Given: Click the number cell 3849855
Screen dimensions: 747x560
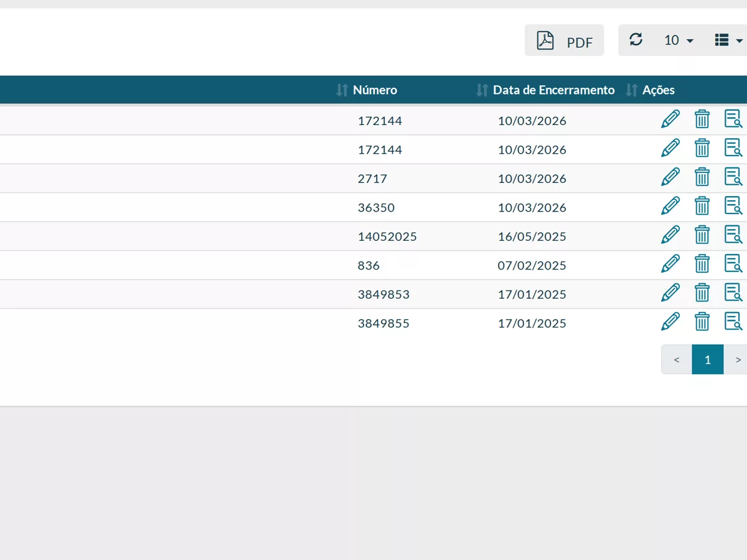Looking at the screenshot, I should 383,323.
